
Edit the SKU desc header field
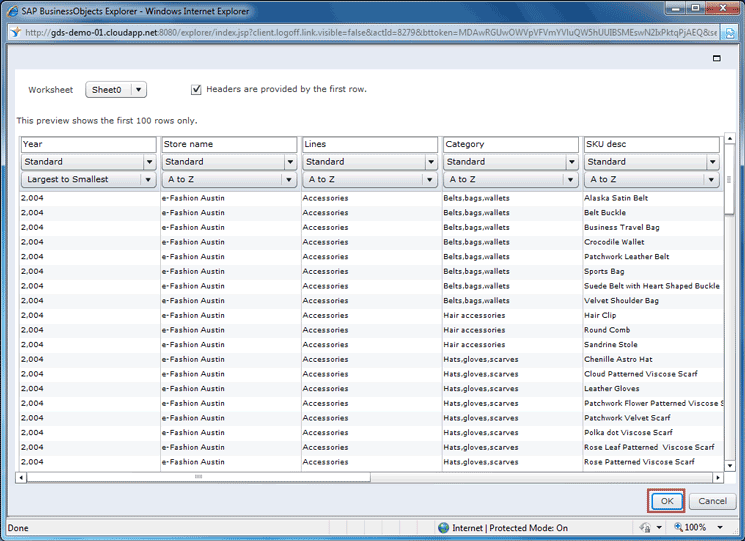[651, 144]
